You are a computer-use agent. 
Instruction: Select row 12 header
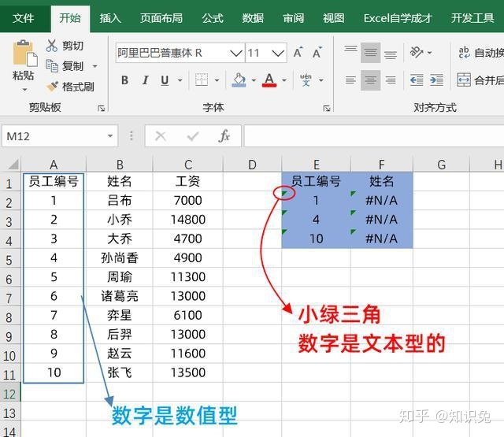[x=9, y=394]
